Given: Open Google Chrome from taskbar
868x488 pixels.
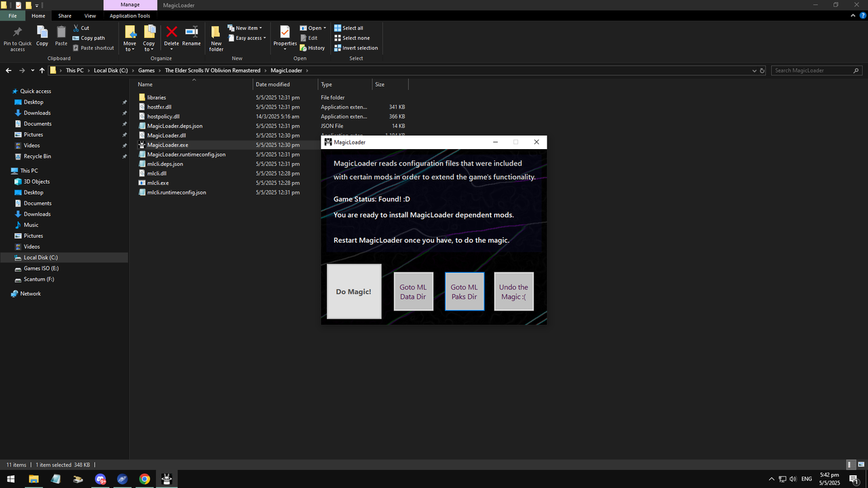Looking at the screenshot, I should [144, 479].
